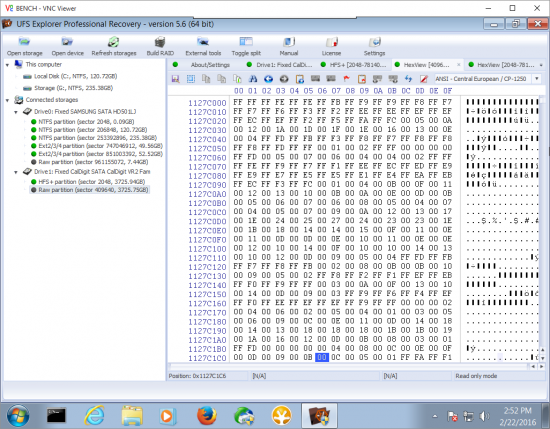Image resolution: width=550 pixels, height=429 pixels.
Task: Toggle split view
Action: click(246, 46)
